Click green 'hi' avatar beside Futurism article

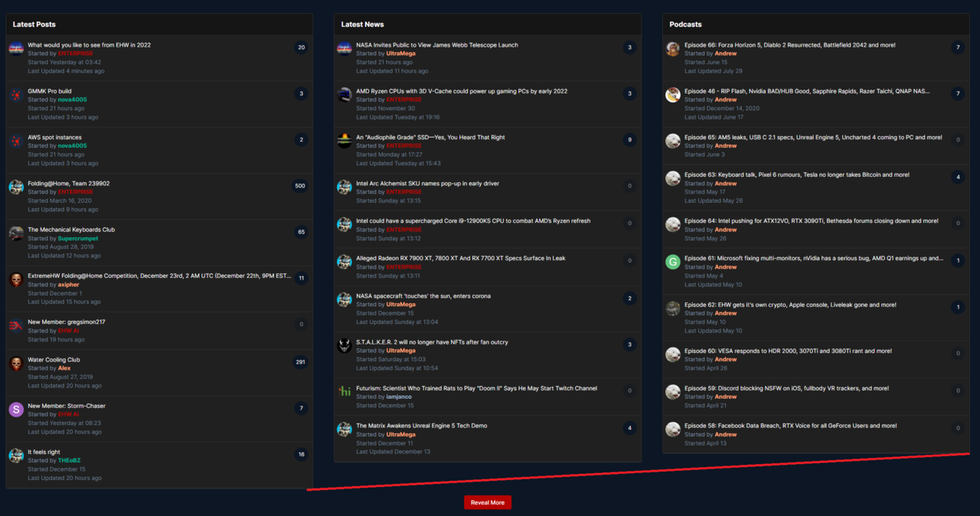pos(345,391)
